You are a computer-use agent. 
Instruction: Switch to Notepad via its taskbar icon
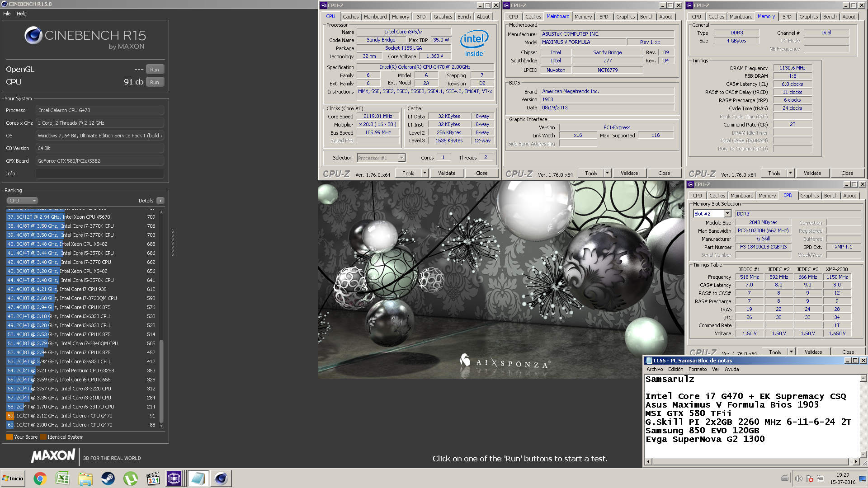(198, 479)
